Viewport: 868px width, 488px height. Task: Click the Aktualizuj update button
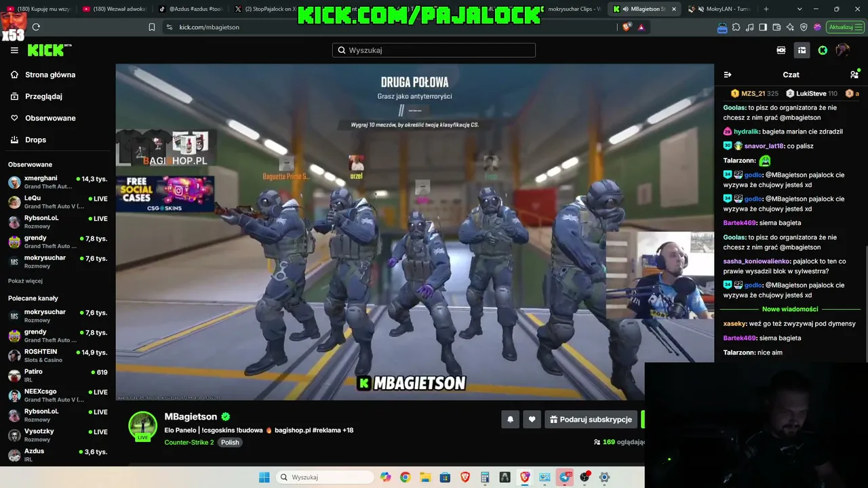pos(846,27)
